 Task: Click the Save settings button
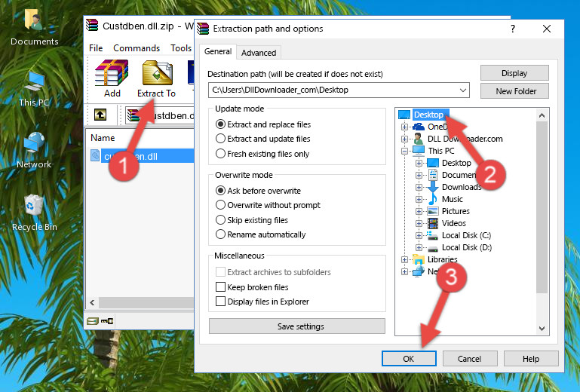pyautogui.click(x=297, y=326)
